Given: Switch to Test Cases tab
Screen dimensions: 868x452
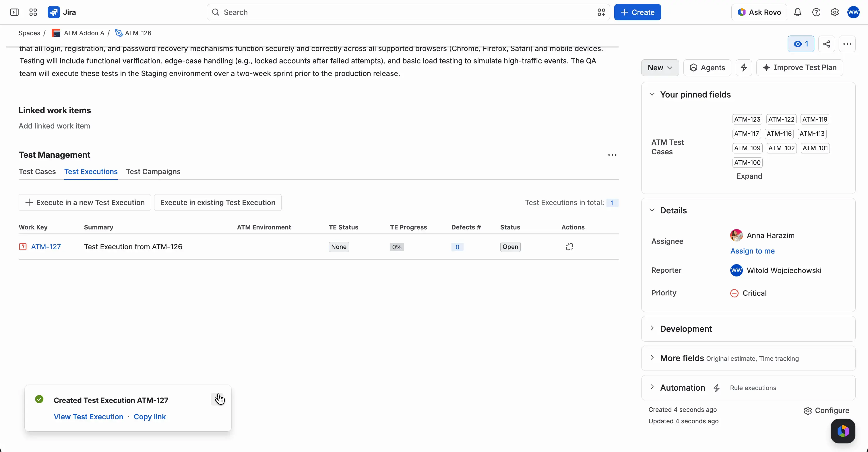Looking at the screenshot, I should [x=37, y=172].
